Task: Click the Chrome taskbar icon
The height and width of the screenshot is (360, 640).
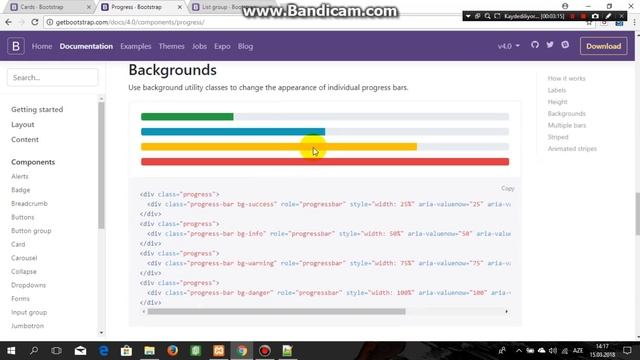Action: 242,351
